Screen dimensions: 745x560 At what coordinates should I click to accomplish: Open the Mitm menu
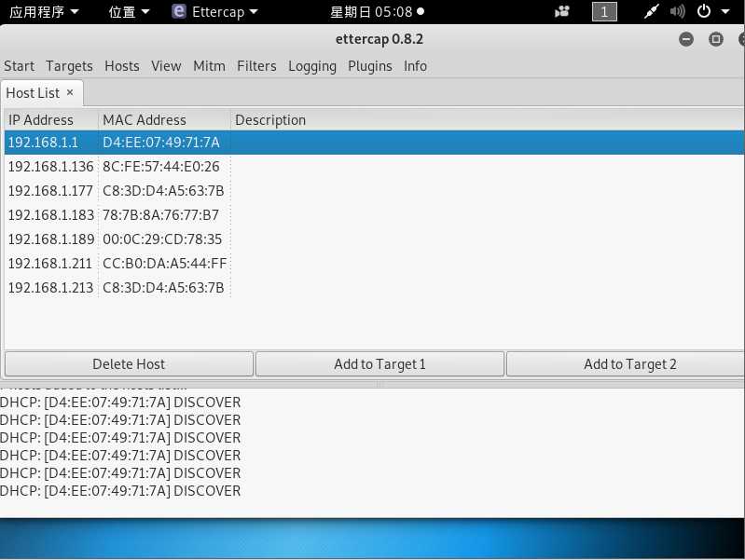click(x=209, y=66)
